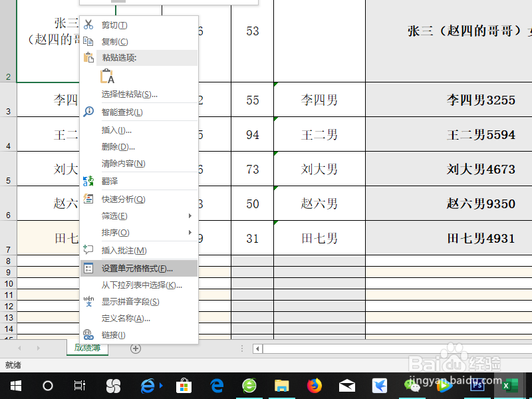
Task: Click the scissors icon for 剪切
Action: pyautogui.click(x=88, y=25)
